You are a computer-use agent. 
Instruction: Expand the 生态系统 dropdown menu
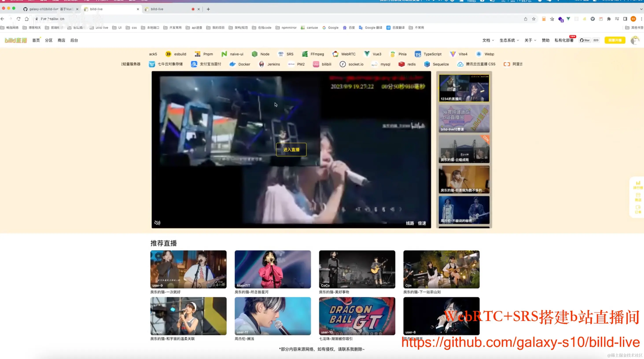click(509, 40)
